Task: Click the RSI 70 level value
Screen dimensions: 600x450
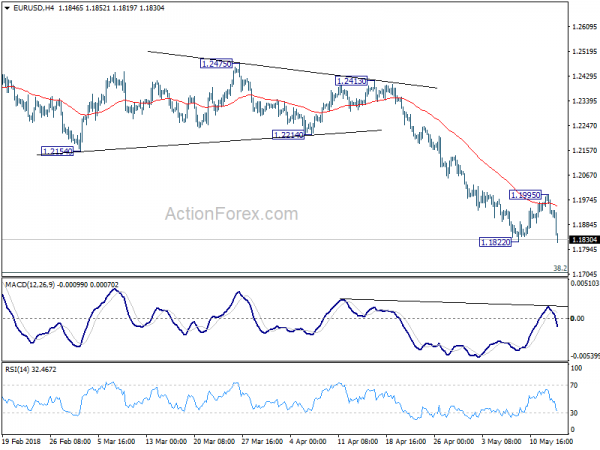Action: [x=574, y=385]
